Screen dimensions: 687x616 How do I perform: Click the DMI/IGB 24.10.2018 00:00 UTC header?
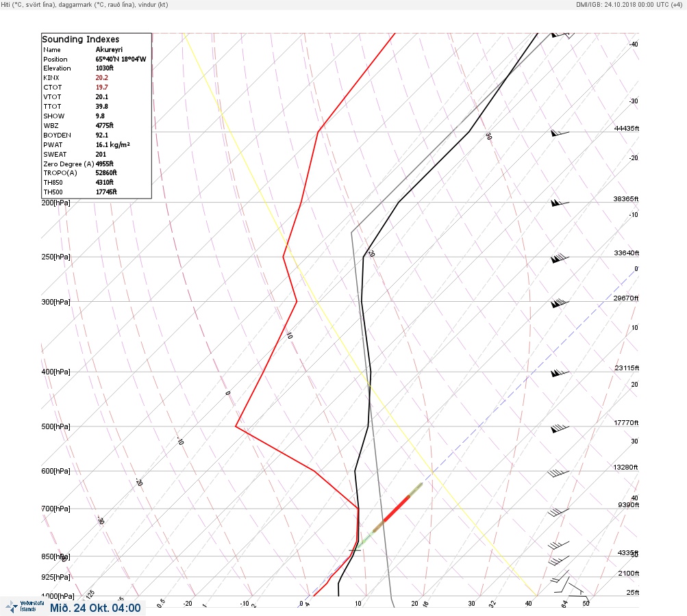[629, 4]
